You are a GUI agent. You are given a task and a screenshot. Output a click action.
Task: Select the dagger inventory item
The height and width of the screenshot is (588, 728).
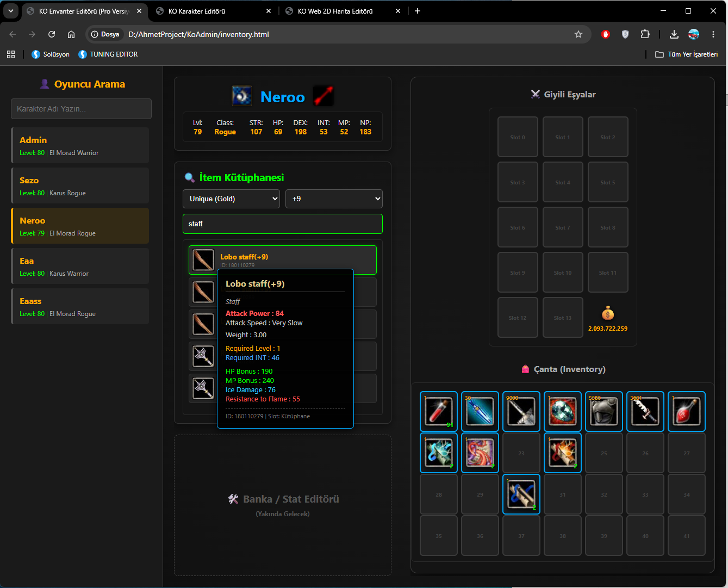coord(645,411)
